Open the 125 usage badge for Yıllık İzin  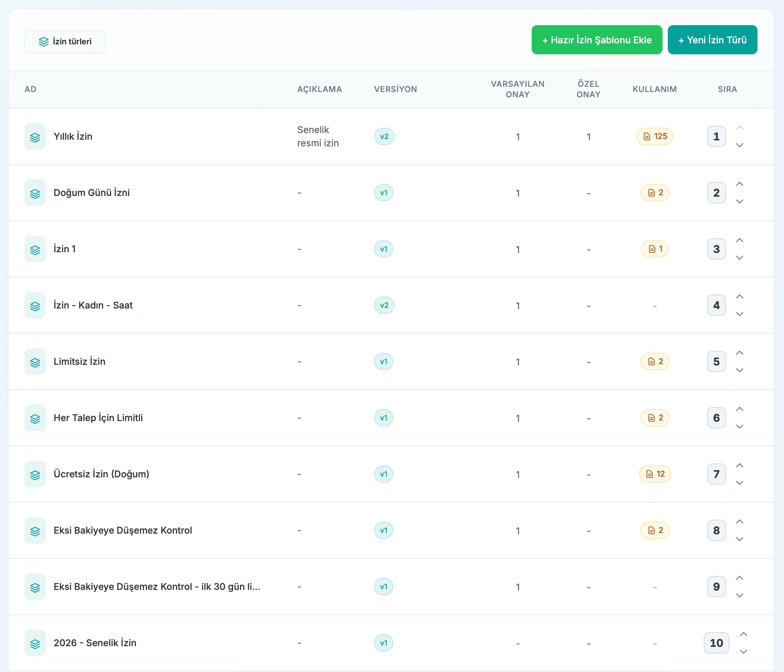coord(655,137)
